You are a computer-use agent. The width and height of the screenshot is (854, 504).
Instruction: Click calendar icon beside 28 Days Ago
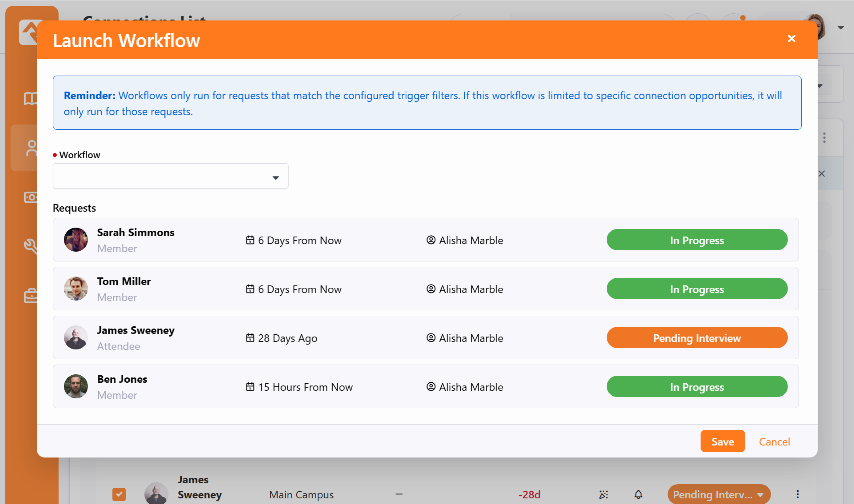click(x=250, y=338)
